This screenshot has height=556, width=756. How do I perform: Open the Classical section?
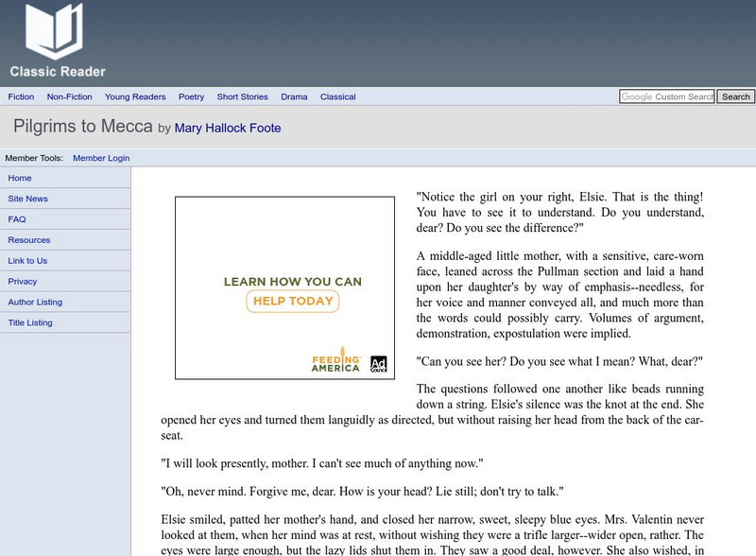coord(337,96)
